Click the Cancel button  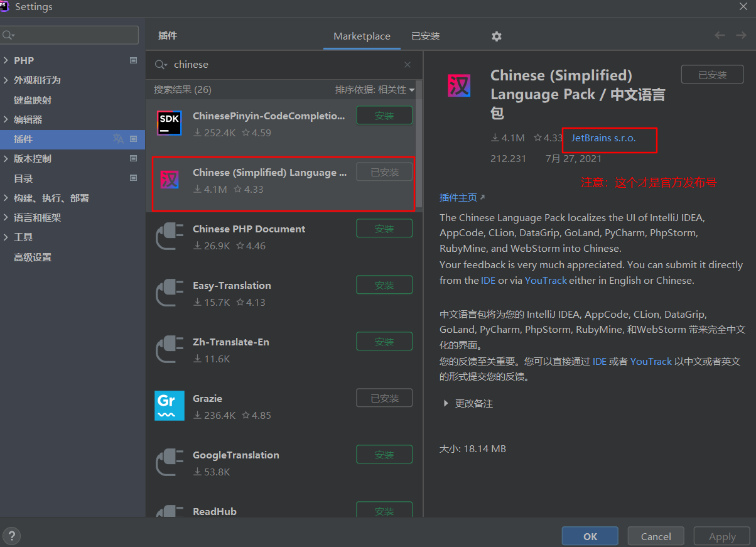click(656, 536)
